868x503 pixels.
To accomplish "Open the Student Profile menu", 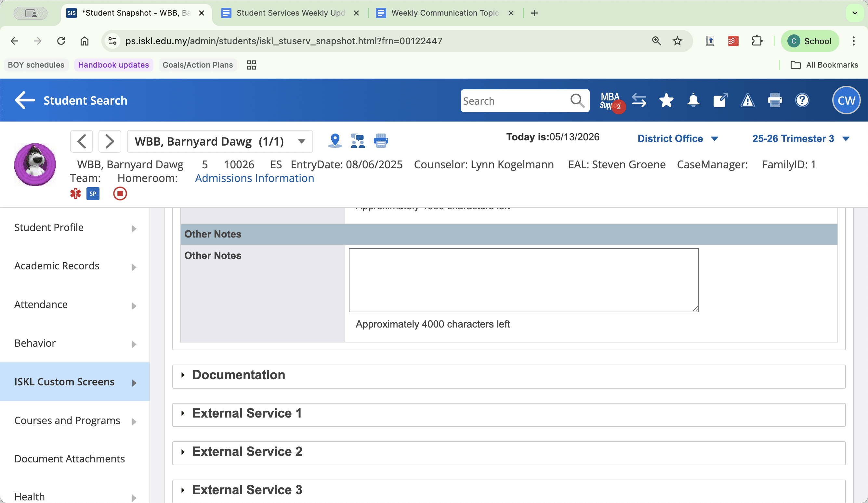I will [x=75, y=227].
